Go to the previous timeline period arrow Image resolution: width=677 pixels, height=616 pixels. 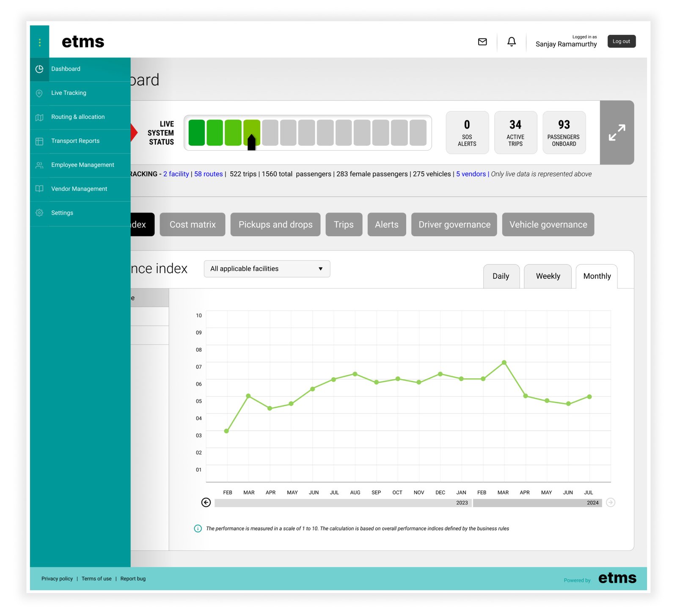pos(206,502)
